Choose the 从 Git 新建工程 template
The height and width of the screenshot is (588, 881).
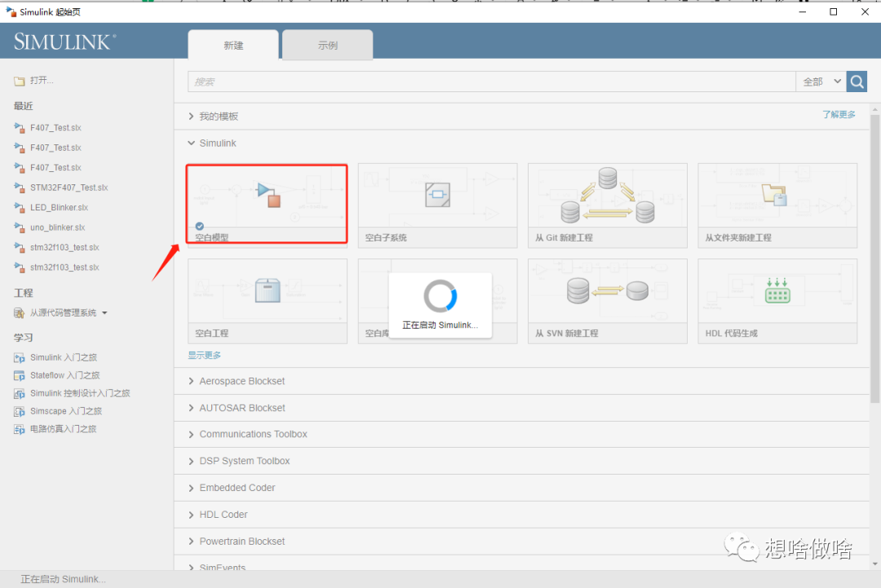coord(608,206)
